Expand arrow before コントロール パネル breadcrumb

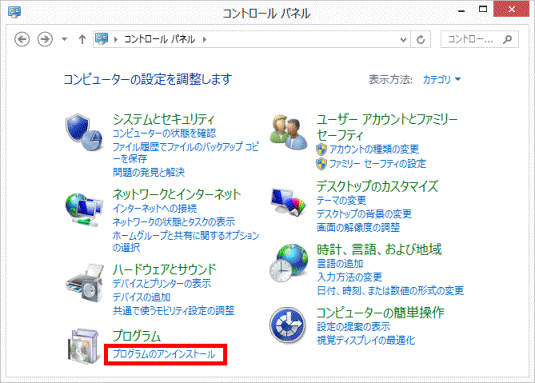[x=116, y=40]
